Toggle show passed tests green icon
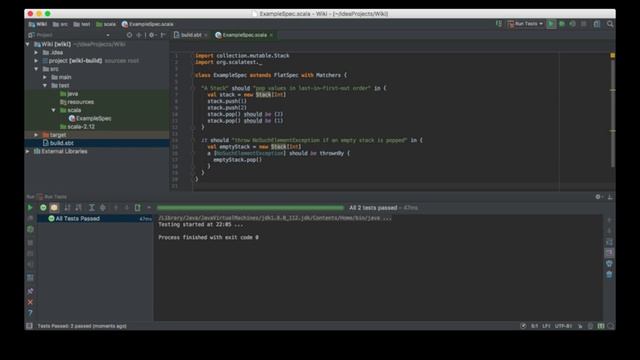This screenshot has width=640, height=360. click(43, 208)
